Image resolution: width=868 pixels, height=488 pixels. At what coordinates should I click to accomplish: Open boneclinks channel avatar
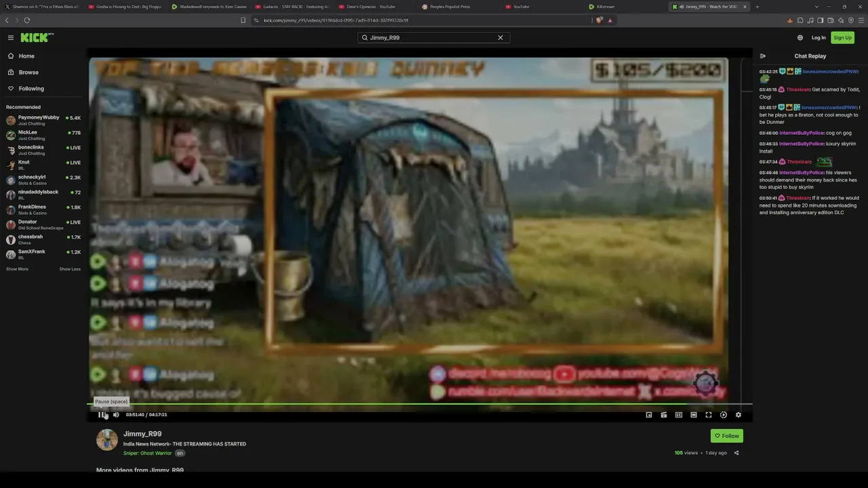(11, 150)
